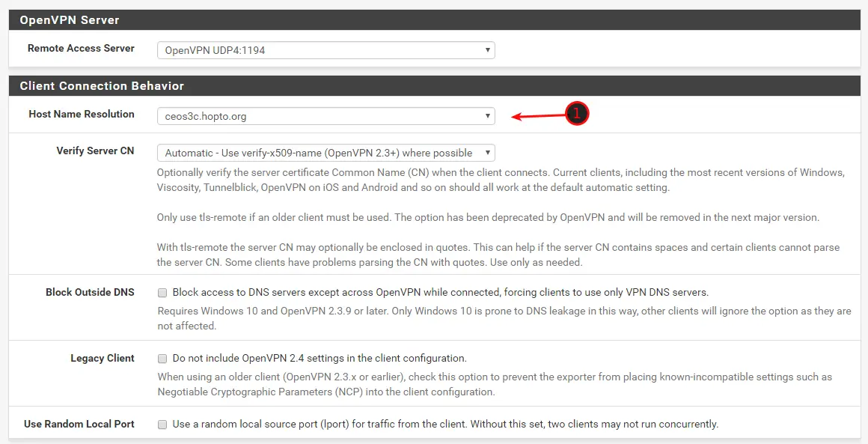Click help text 'When using an older client'

[x=495, y=384]
